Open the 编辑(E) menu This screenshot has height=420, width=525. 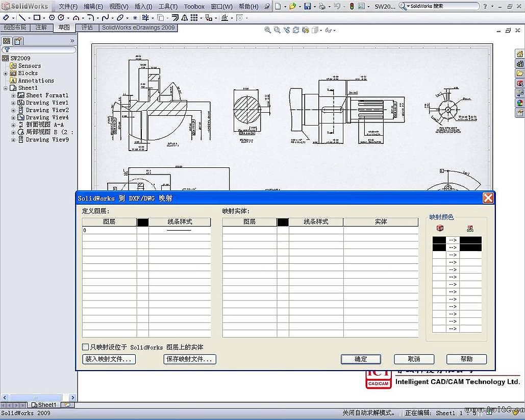pyautogui.click(x=93, y=6)
